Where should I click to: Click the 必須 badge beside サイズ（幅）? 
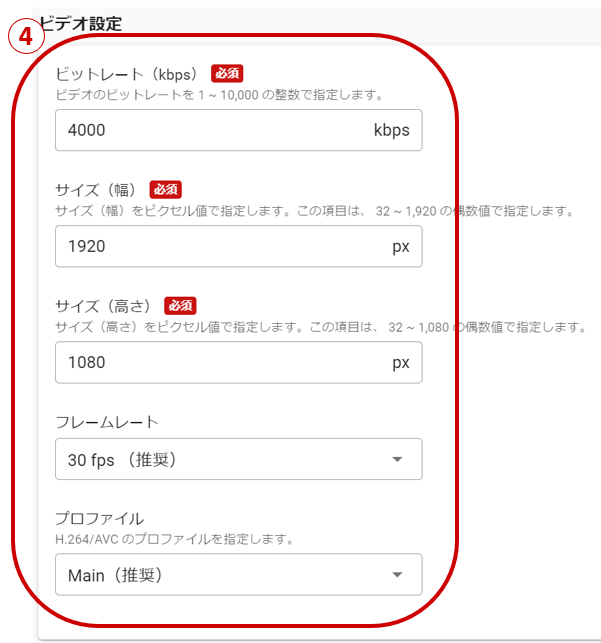tap(166, 189)
